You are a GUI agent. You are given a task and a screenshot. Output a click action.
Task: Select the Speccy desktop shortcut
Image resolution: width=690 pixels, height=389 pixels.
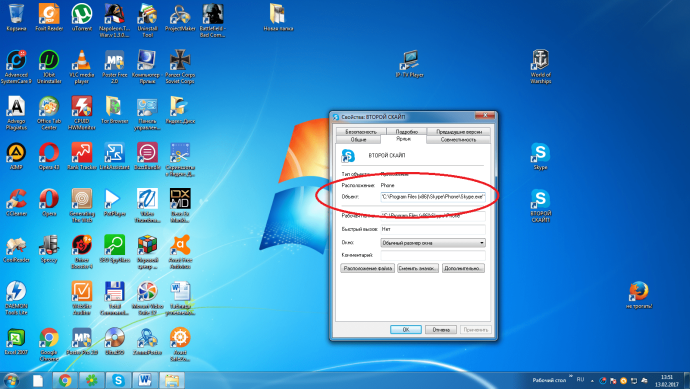tap(49, 250)
